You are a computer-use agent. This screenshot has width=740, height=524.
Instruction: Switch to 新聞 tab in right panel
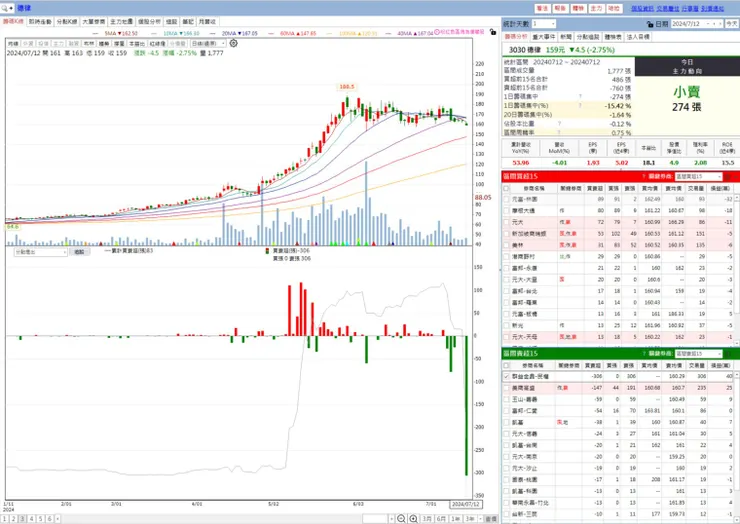pos(566,37)
